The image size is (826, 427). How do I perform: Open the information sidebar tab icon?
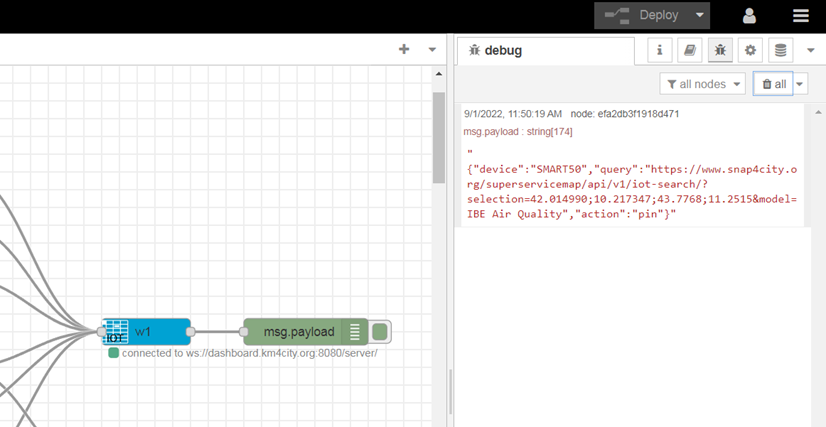(x=660, y=50)
